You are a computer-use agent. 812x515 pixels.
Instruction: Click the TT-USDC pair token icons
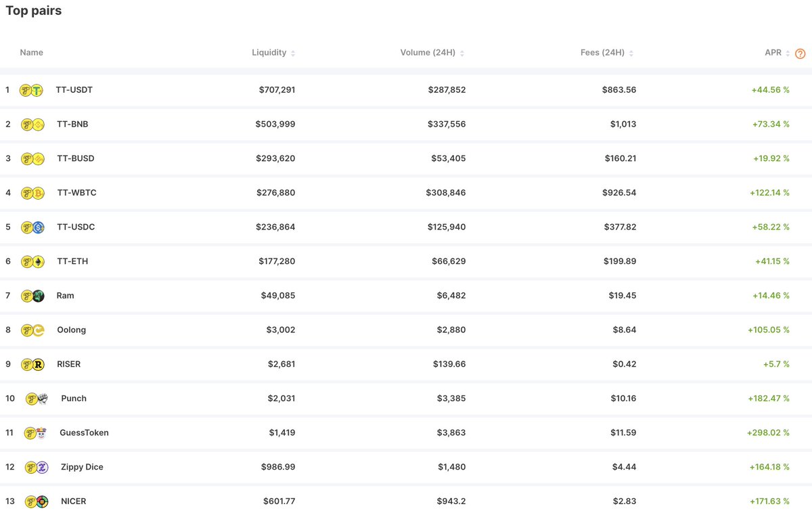click(32, 227)
